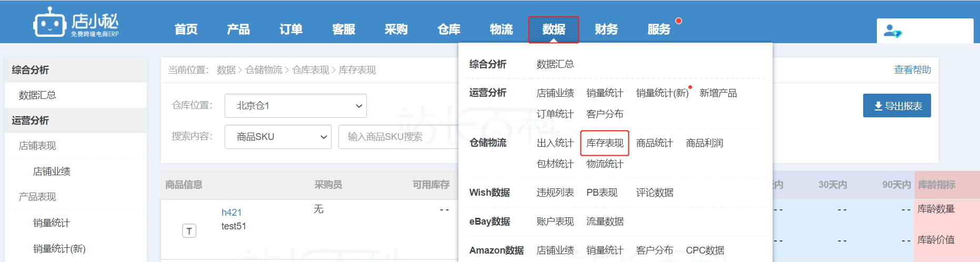Select 销量统计 in the left sidebar
Image resolution: width=980 pixels, height=262 pixels.
point(52,223)
